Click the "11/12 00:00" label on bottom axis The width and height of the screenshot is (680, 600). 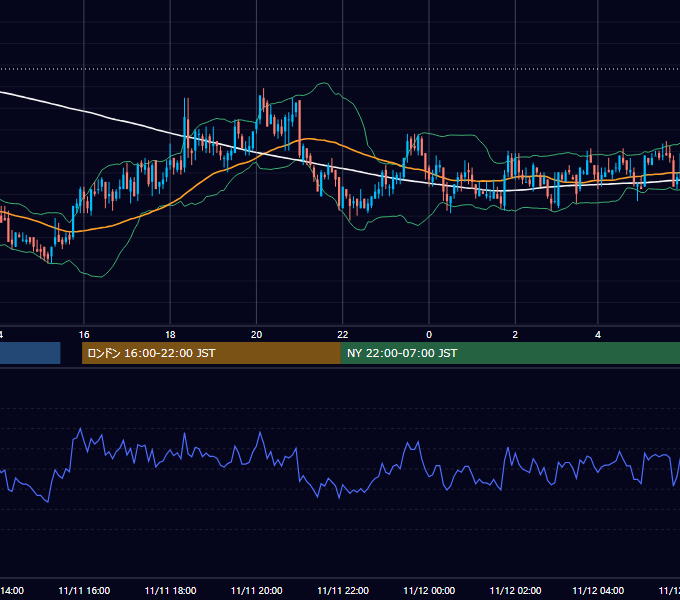coord(429,590)
